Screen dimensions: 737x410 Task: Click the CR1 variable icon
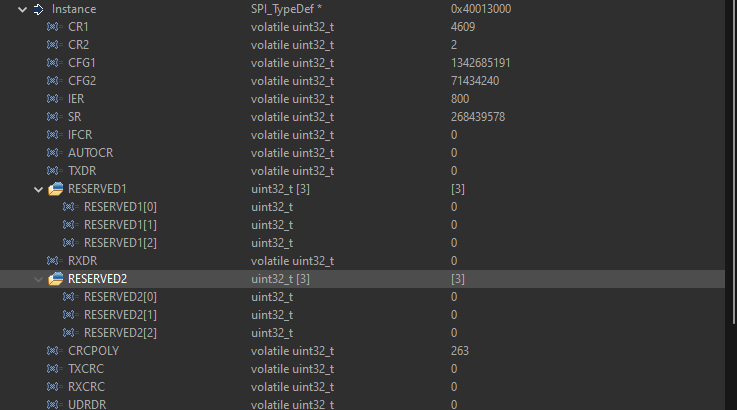[x=53, y=27]
